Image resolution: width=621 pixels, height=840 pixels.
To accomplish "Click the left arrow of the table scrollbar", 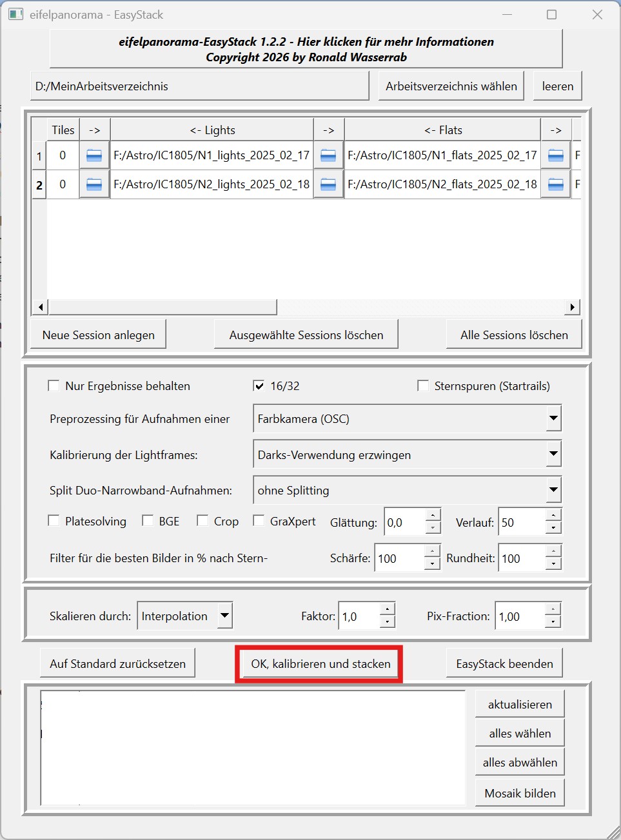I will tap(41, 307).
